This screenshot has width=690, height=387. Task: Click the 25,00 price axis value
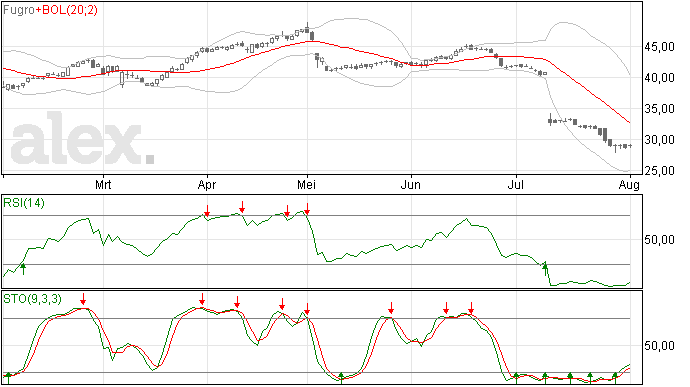pos(659,171)
